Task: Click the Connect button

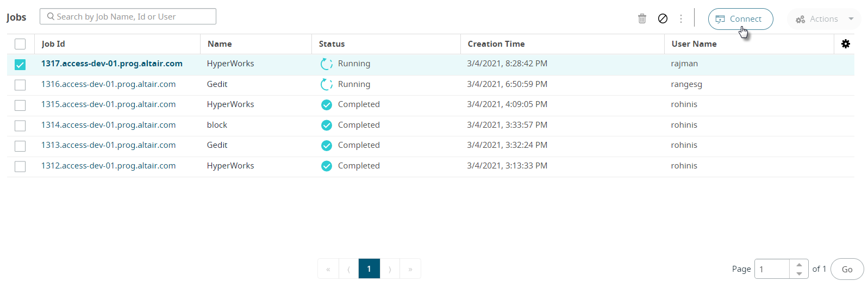Action: point(740,19)
